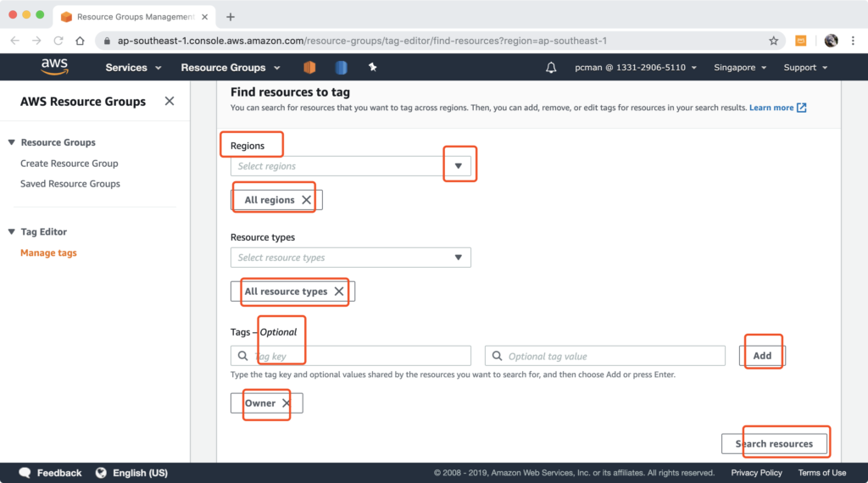
Task: Click the Feedback speech bubble icon
Action: (25, 473)
